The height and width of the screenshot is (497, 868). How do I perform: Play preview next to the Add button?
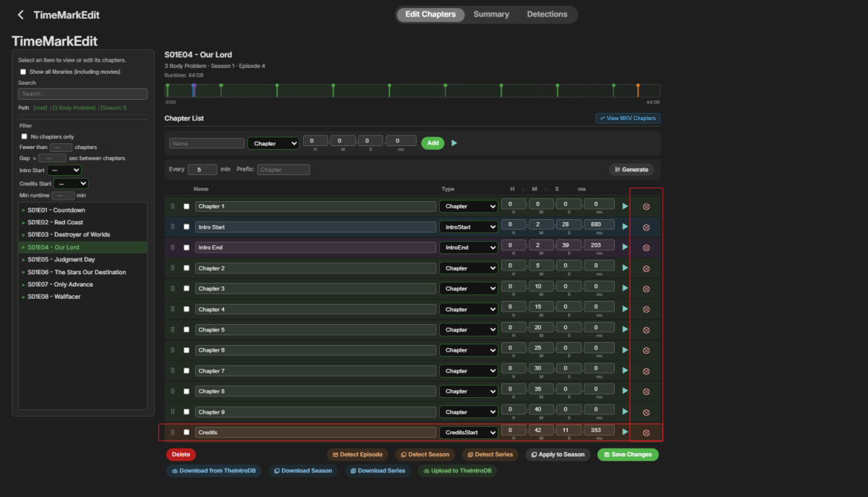454,143
